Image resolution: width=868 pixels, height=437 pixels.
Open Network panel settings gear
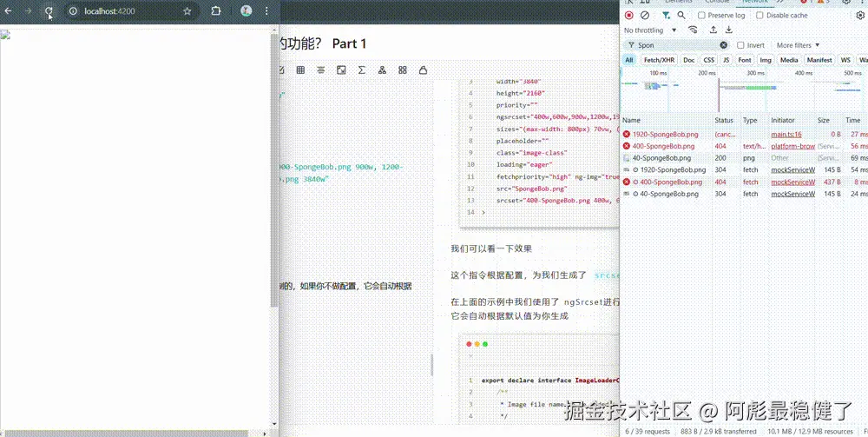(859, 16)
